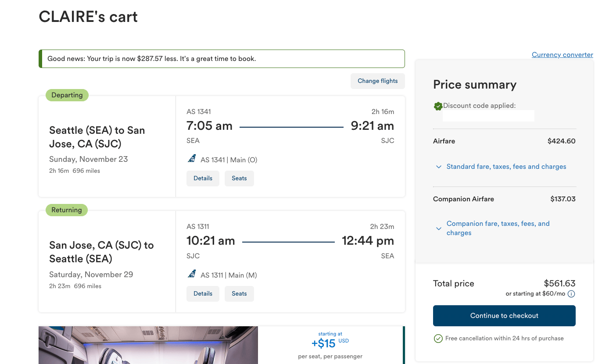Image resolution: width=602 pixels, height=364 pixels.
Task: Choose Seats for returning flight AS 1311
Action: click(x=239, y=294)
